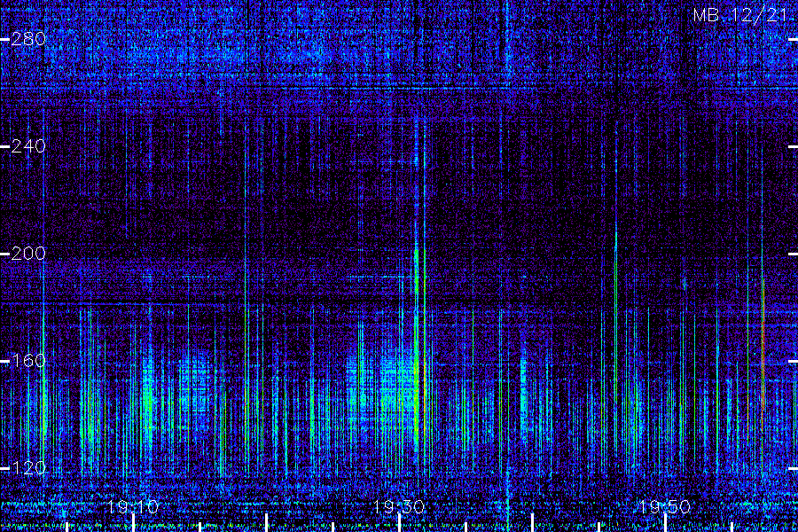Click the 19:30 time axis label

[399, 506]
